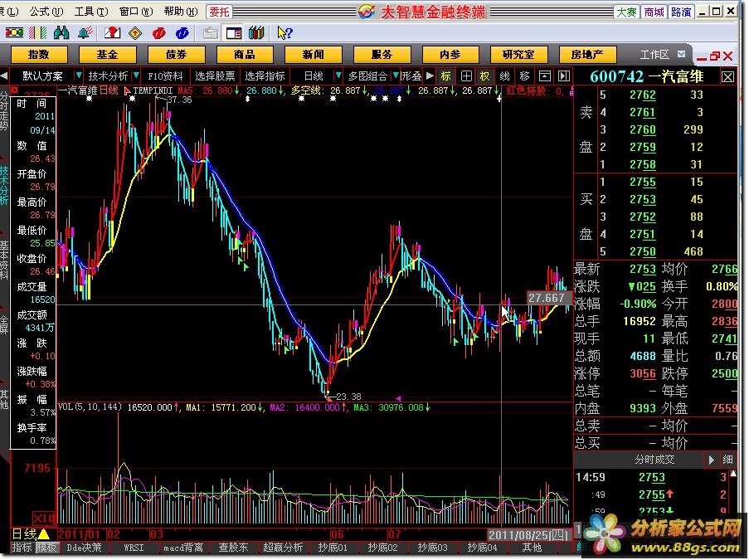Select the 模板 tab

(46, 548)
